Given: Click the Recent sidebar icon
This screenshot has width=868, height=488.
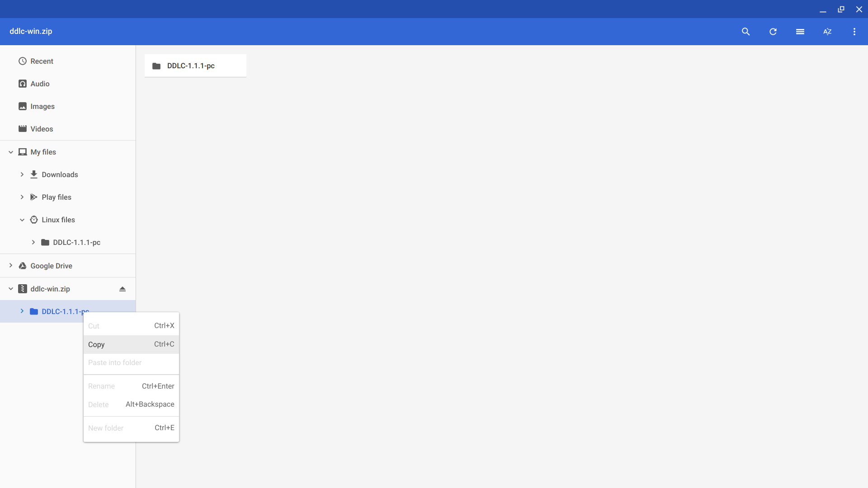Looking at the screenshot, I should 23,61.
